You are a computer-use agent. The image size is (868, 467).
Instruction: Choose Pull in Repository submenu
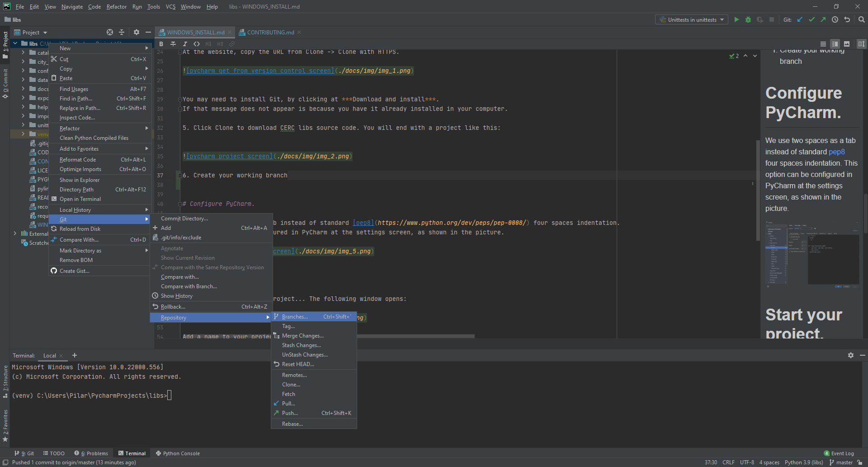click(314, 403)
